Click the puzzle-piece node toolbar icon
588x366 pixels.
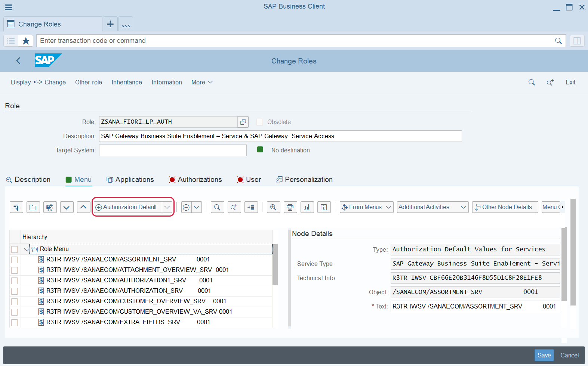click(50, 207)
